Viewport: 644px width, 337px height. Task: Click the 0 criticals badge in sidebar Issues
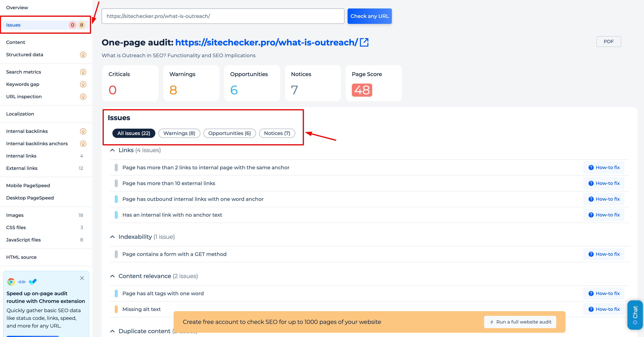(72, 25)
